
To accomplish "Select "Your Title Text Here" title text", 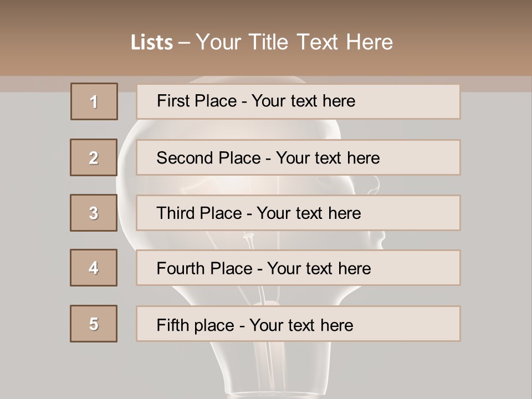I will point(294,42).
